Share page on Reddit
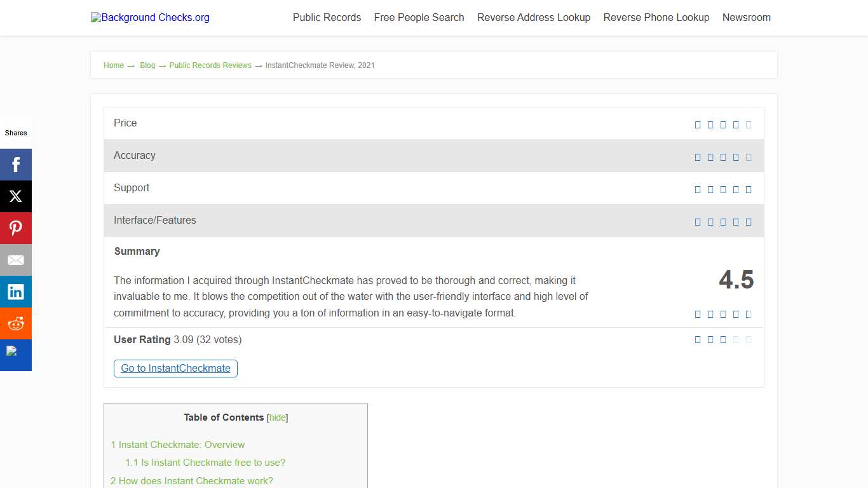The image size is (868, 488). tap(16, 323)
